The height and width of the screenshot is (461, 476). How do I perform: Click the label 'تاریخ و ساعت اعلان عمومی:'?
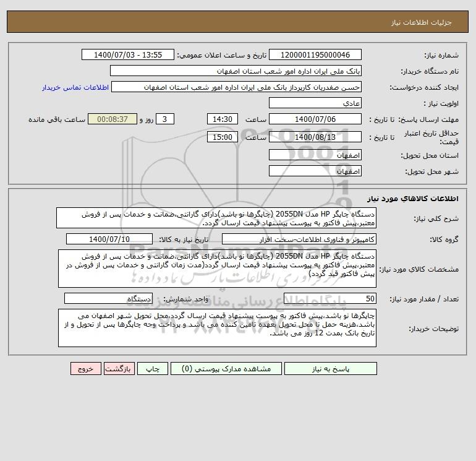tap(221, 55)
